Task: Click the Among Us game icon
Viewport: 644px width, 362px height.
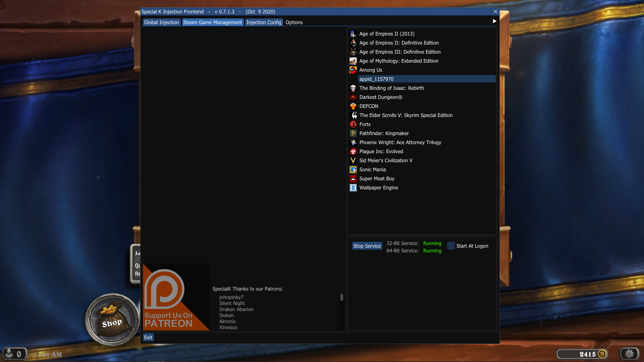Action: (353, 70)
